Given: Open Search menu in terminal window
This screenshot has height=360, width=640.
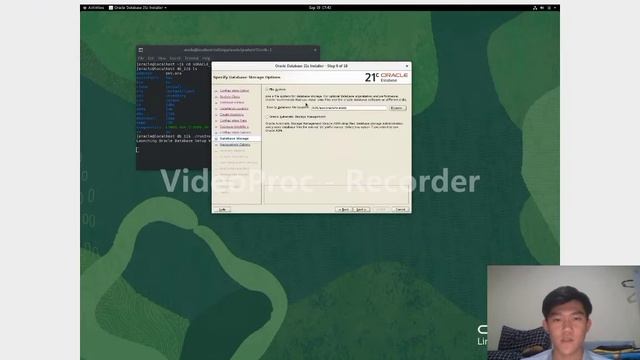Looking at the screenshot, I should [x=175, y=58].
